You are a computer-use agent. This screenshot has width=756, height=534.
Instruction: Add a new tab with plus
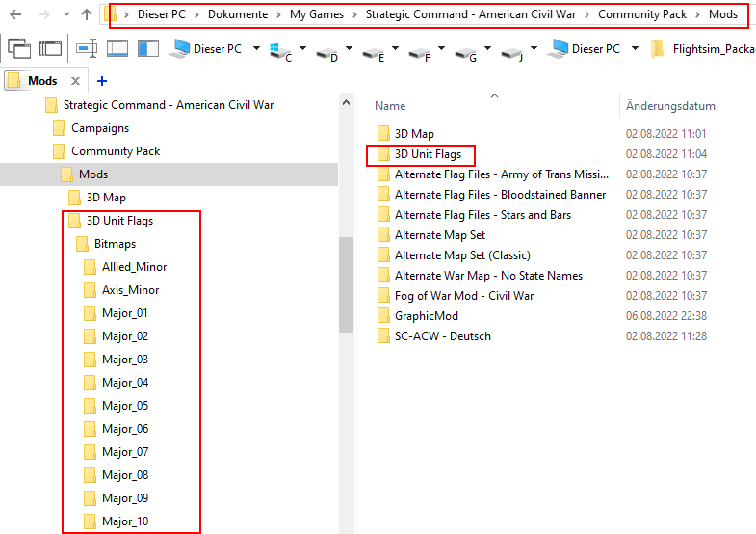pyautogui.click(x=102, y=81)
